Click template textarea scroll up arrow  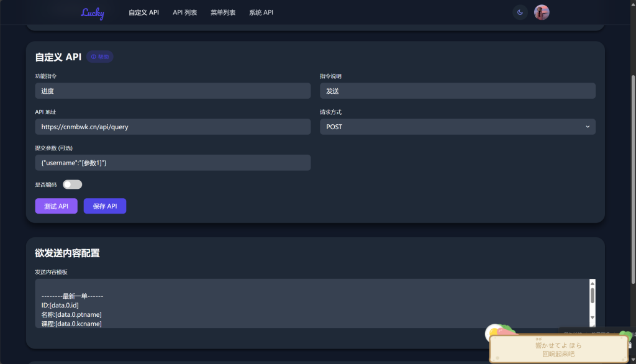pyautogui.click(x=593, y=283)
